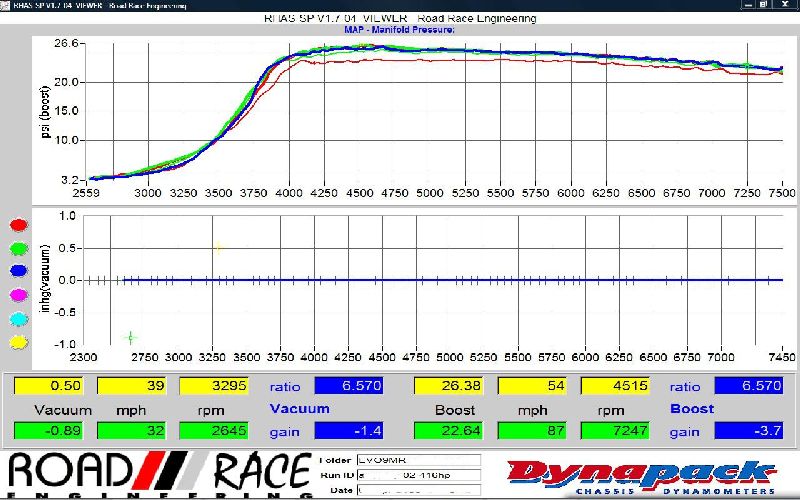The image size is (800, 500).
Task: Select the blue run color dot
Action: pyautogui.click(x=17, y=272)
